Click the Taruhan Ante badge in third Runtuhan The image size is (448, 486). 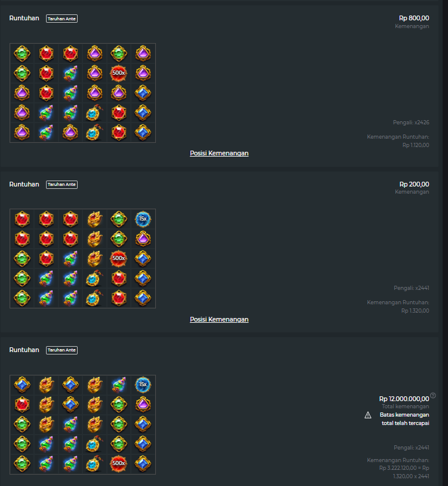62,350
